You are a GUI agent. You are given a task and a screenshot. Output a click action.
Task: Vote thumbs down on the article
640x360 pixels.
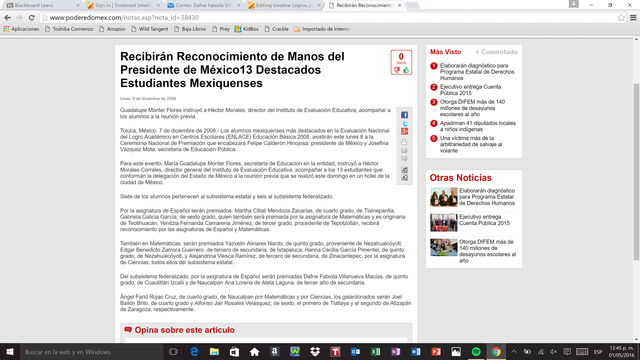(x=397, y=70)
